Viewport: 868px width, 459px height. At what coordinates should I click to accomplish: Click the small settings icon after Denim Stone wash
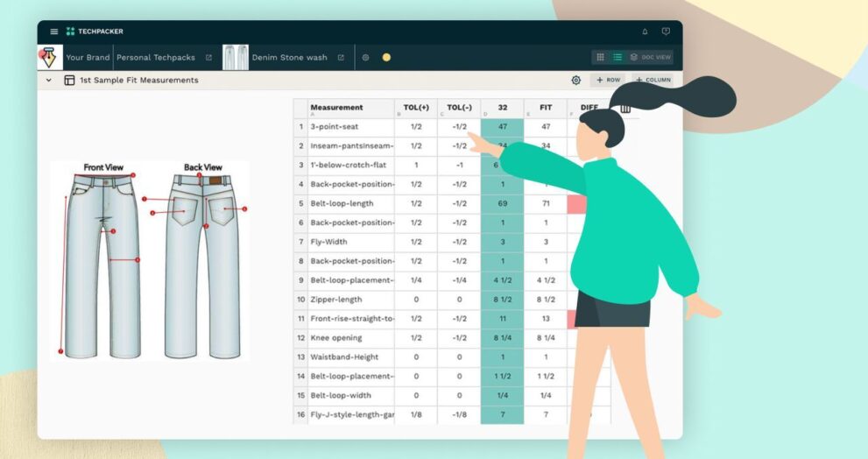click(365, 58)
